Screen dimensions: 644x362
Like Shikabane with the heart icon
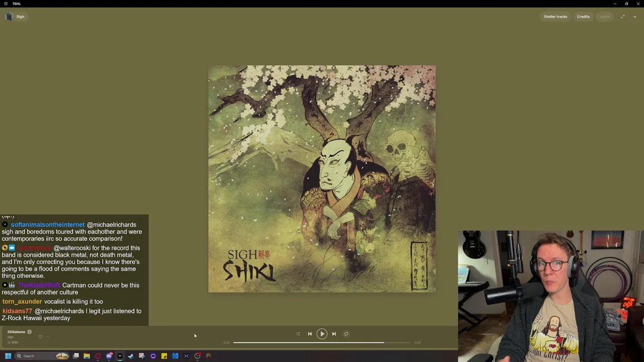click(x=40, y=337)
